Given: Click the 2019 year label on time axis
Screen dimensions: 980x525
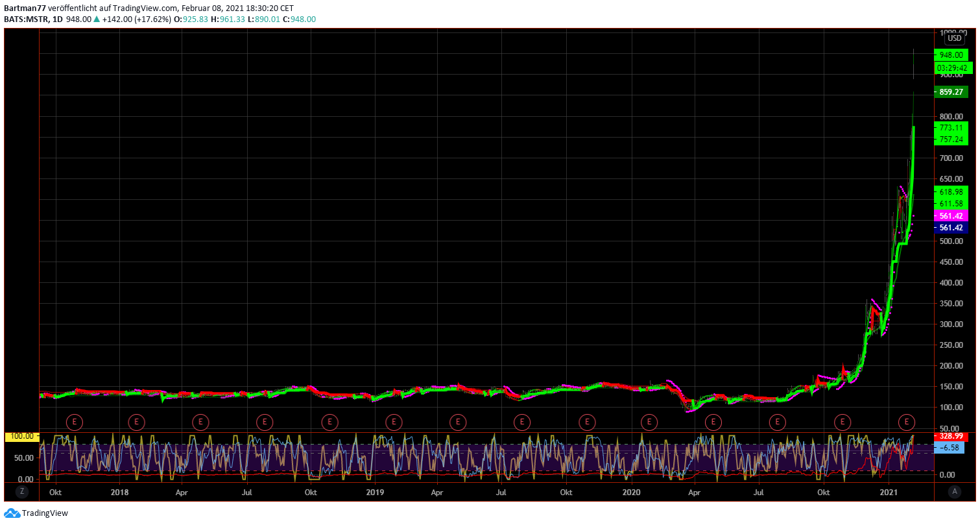Looking at the screenshot, I should coord(374,492).
